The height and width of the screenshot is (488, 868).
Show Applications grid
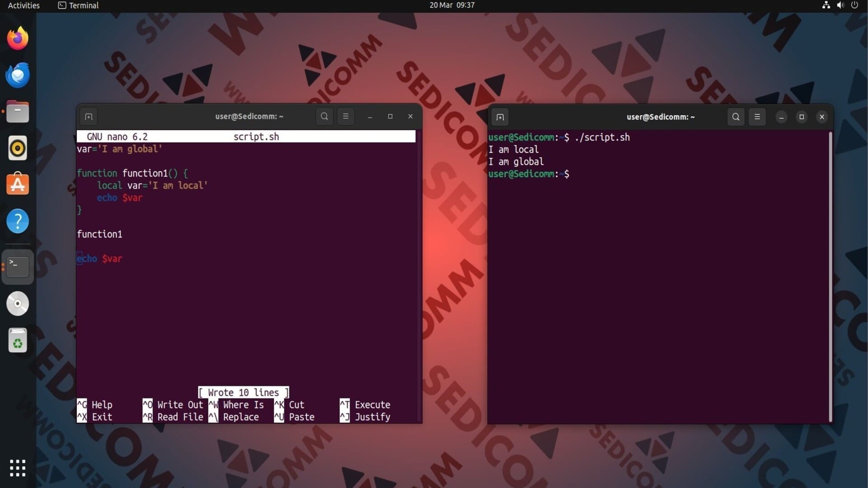coord(18,468)
